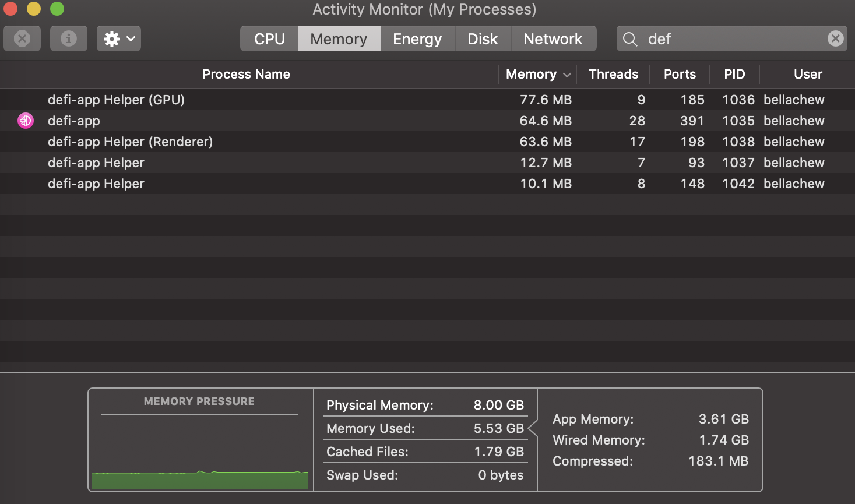Click the search magnifier icon
The height and width of the screenshot is (504, 855).
[630, 39]
